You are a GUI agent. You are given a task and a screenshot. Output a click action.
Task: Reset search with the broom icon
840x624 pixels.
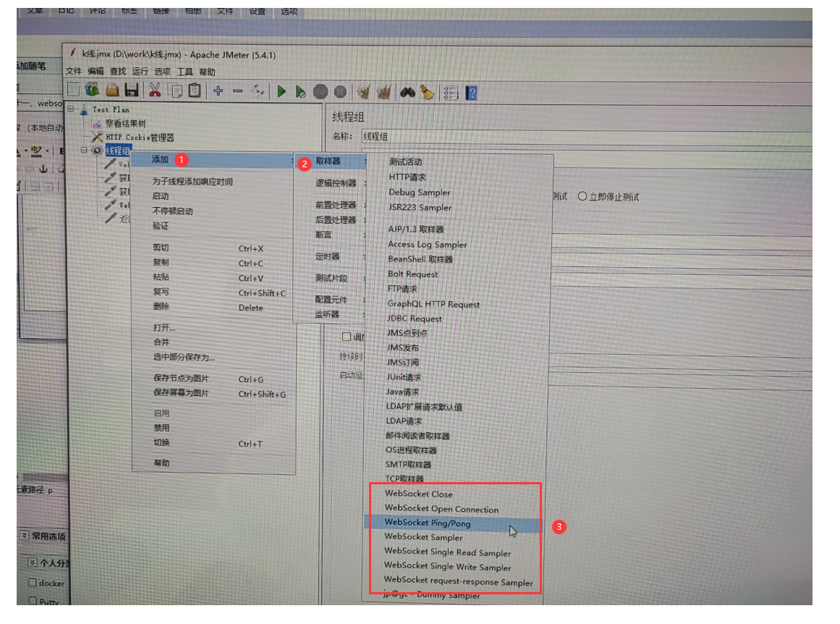click(x=427, y=93)
